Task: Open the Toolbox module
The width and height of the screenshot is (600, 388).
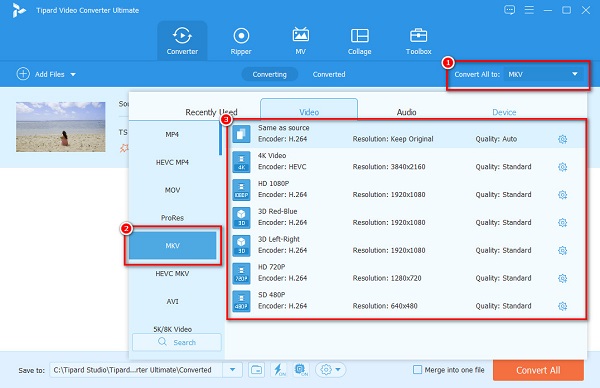Action: coord(418,41)
